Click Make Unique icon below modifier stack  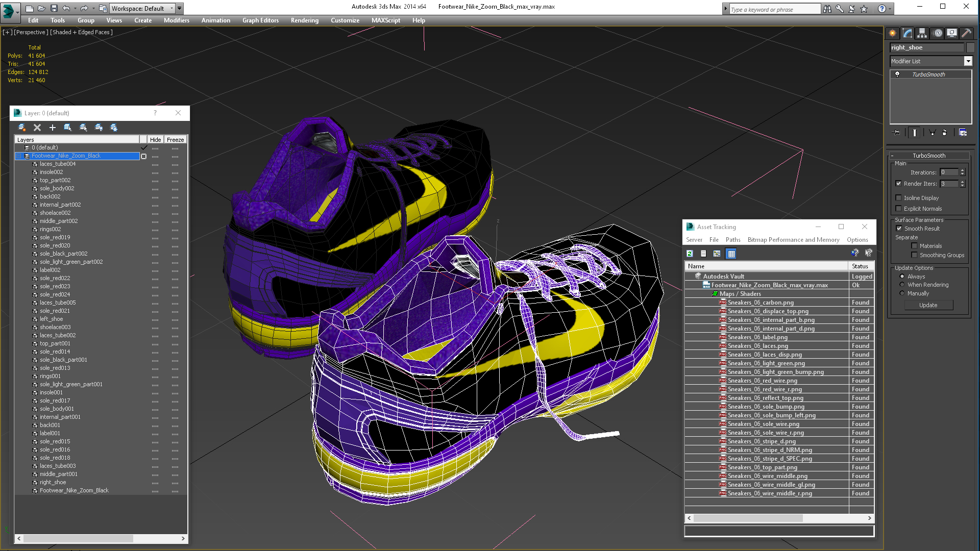point(932,133)
